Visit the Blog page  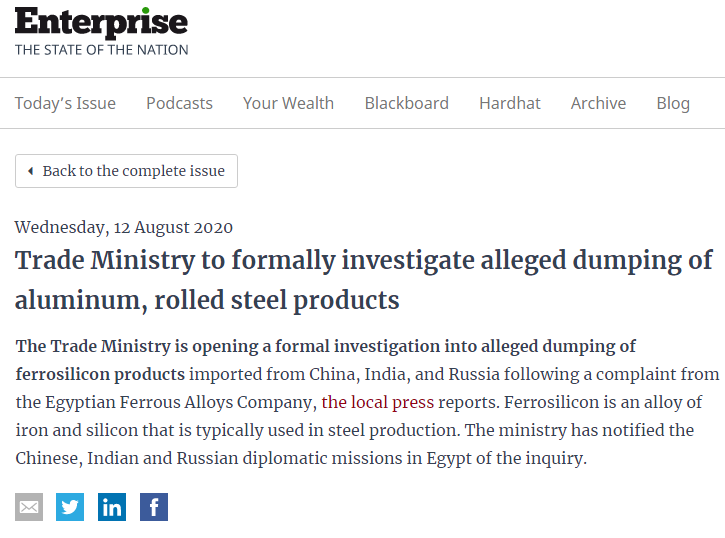[x=673, y=103]
